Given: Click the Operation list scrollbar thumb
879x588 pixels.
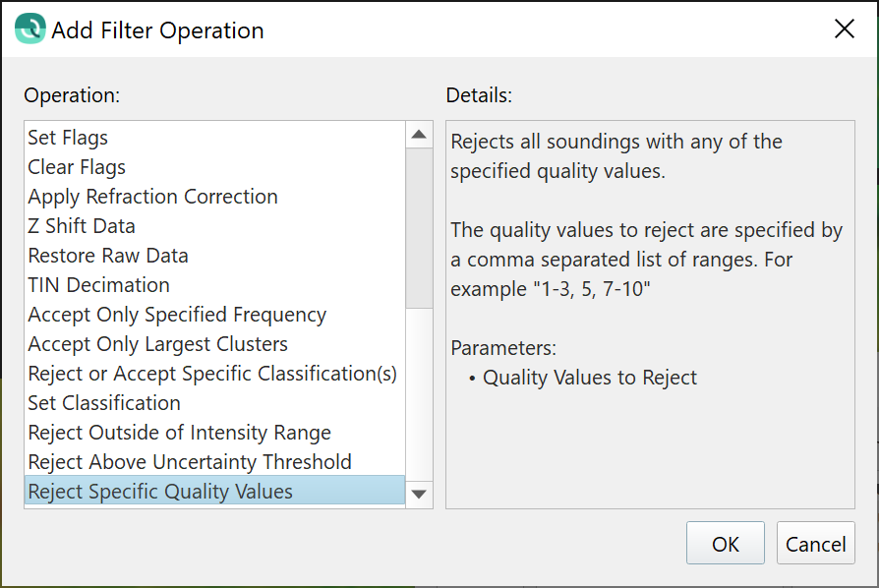Looking at the screenshot, I should [419, 226].
